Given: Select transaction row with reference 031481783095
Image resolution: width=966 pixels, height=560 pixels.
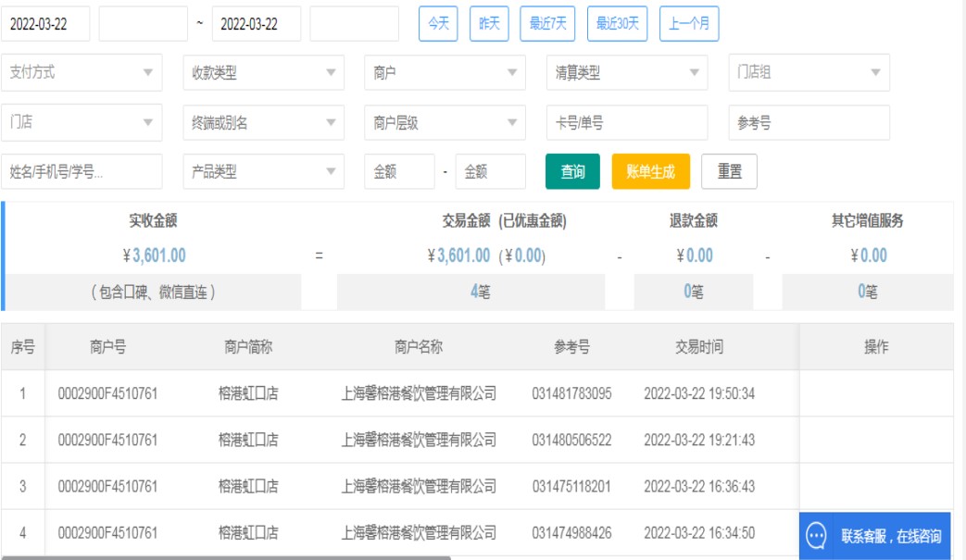Looking at the screenshot, I should click(571, 393).
